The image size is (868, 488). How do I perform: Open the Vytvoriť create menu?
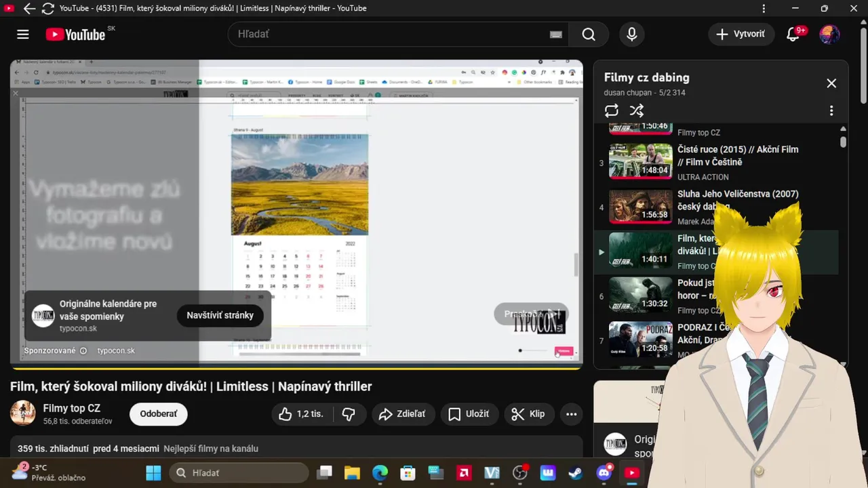[x=741, y=34]
